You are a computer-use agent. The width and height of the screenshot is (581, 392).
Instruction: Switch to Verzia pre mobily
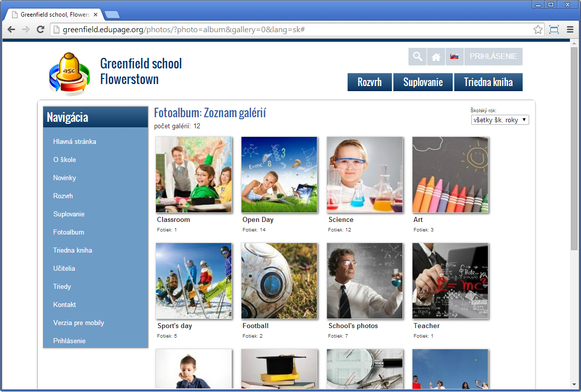78,323
